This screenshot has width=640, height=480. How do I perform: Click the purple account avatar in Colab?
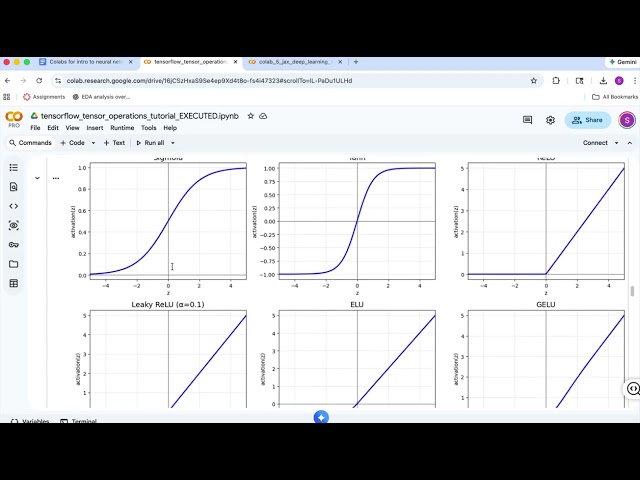coord(627,120)
